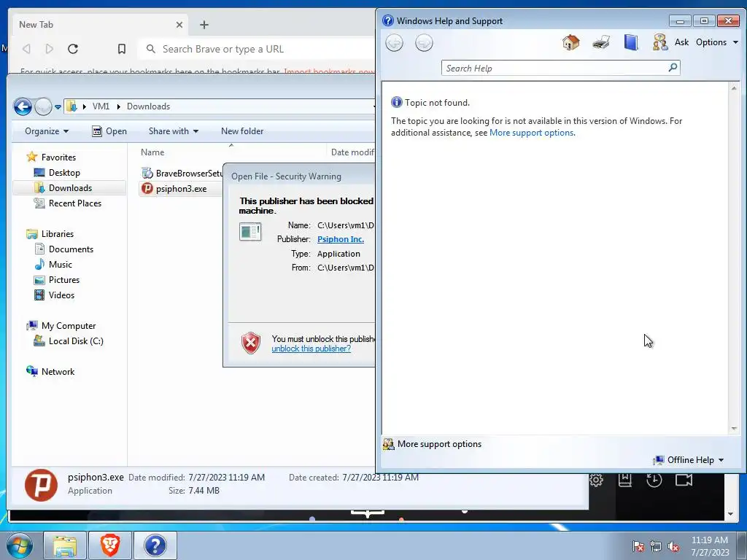
Task: Click the Explorer back arrow button
Action: pyautogui.click(x=23, y=106)
